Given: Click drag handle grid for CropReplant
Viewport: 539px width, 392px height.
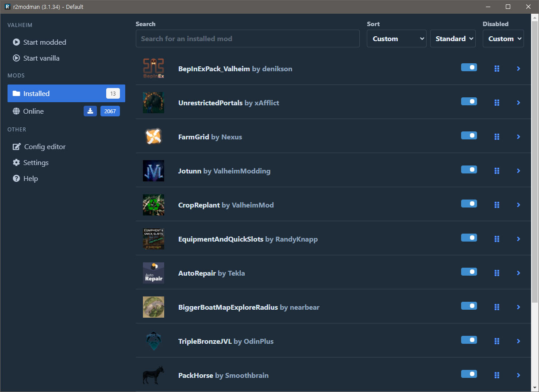Looking at the screenshot, I should point(497,205).
